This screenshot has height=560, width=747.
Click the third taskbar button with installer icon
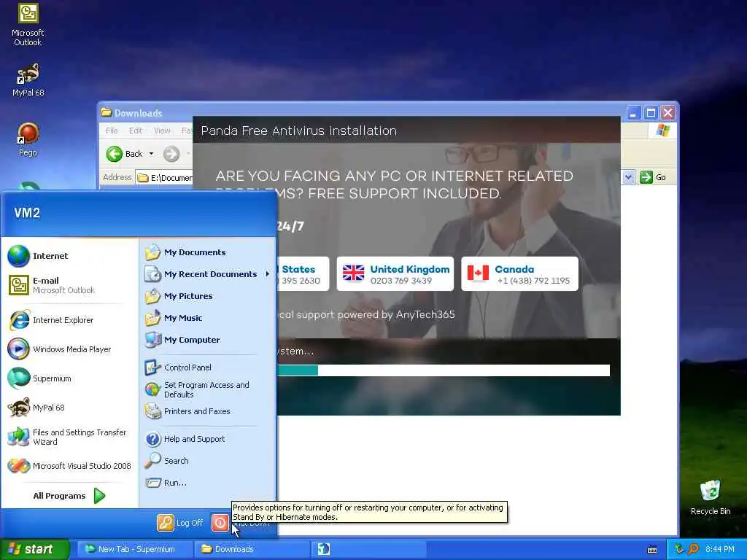point(369,549)
